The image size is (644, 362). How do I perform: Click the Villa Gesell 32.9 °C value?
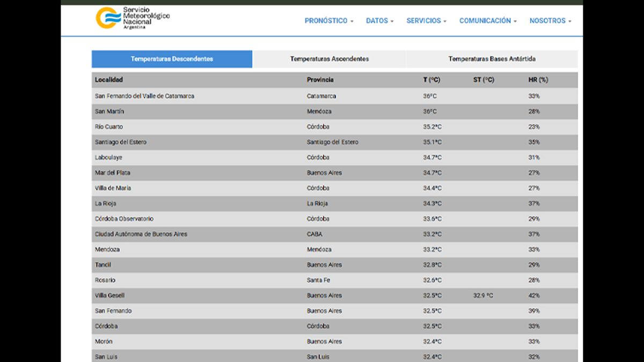tap(483, 295)
